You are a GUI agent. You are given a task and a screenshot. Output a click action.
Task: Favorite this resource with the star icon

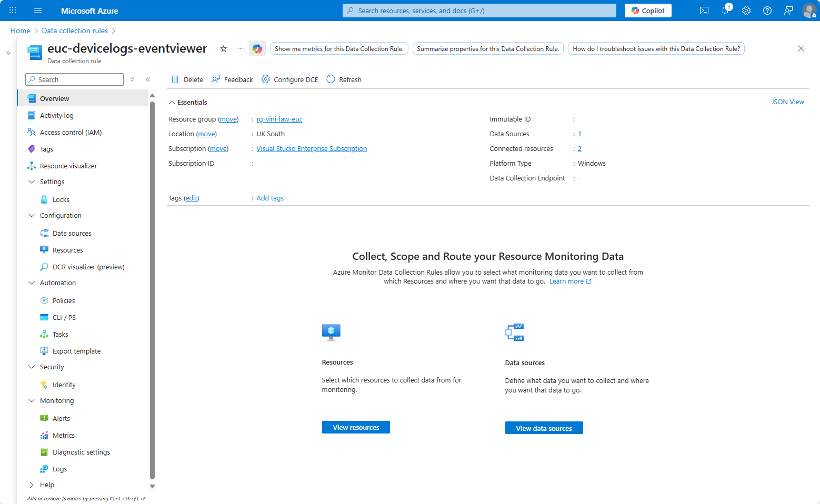(224, 49)
